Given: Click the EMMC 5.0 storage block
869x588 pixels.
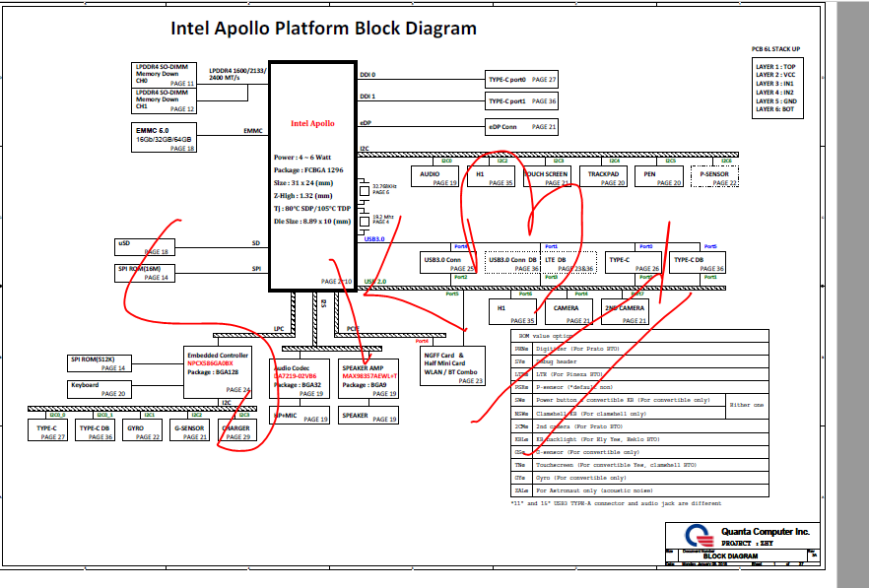Looking at the screenshot, I should (164, 139).
